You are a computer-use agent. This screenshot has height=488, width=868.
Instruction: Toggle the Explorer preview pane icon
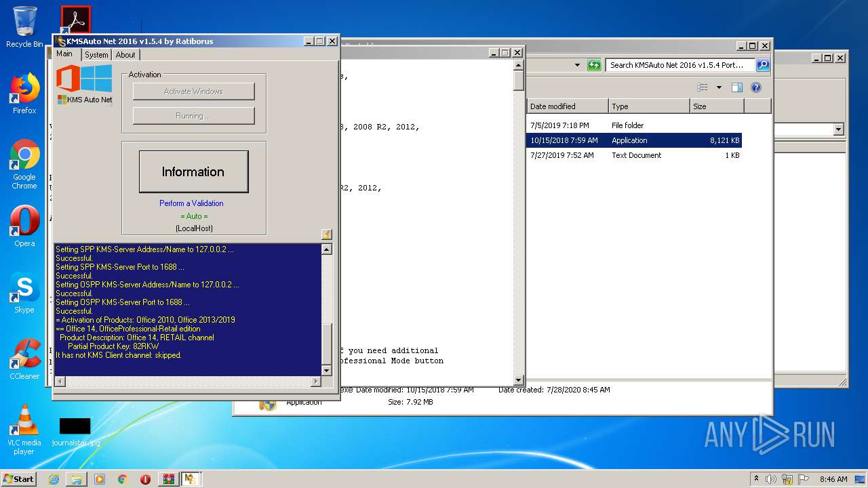[737, 87]
